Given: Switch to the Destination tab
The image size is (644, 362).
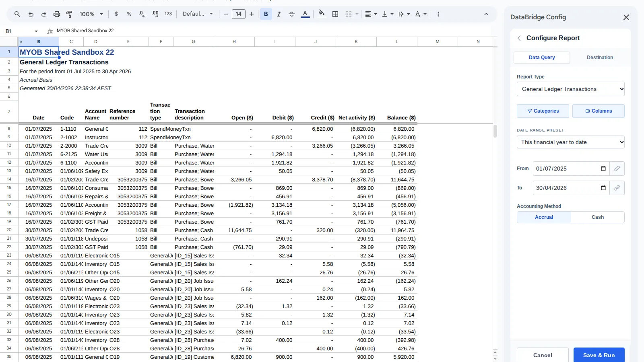Looking at the screenshot, I should (600, 58).
